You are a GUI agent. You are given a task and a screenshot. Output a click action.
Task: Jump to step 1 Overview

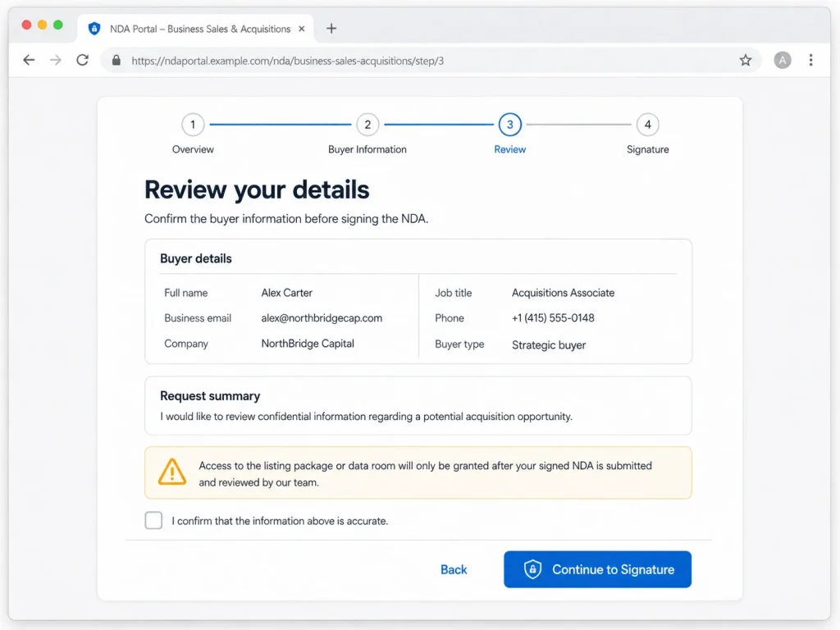pyautogui.click(x=193, y=125)
